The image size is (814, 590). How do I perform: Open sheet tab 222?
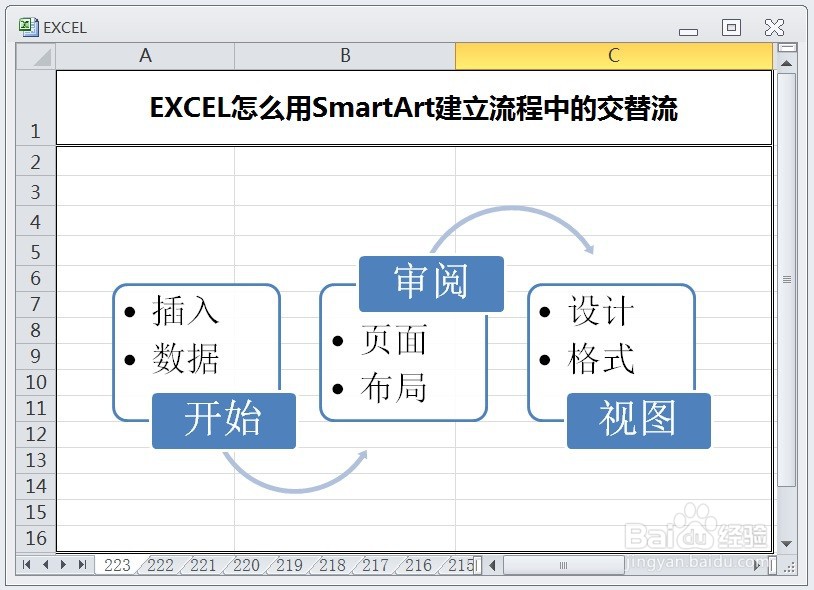[x=160, y=565]
